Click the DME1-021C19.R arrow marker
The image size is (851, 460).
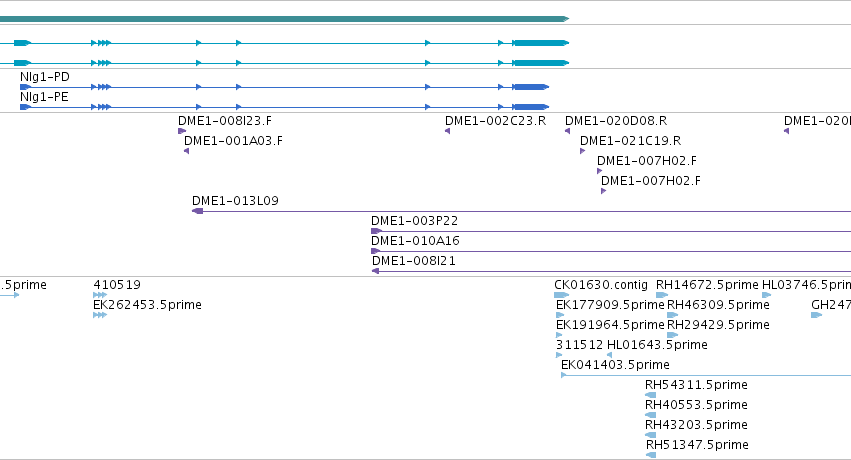click(582, 151)
